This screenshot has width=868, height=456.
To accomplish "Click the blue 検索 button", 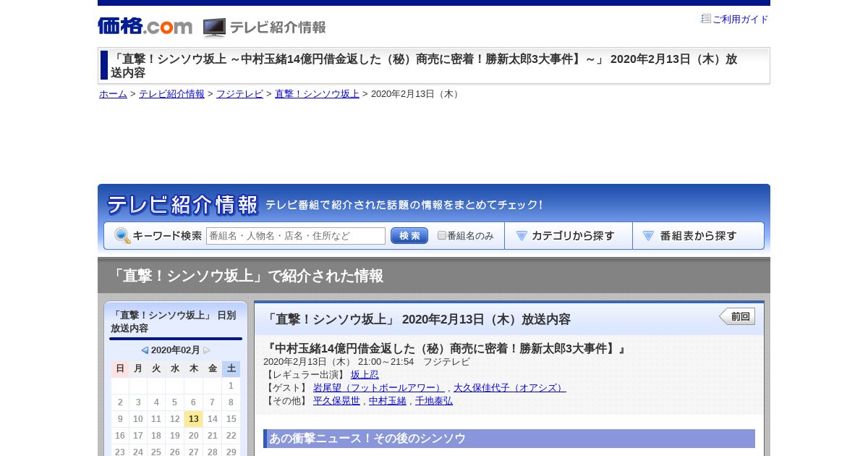I will coord(409,236).
